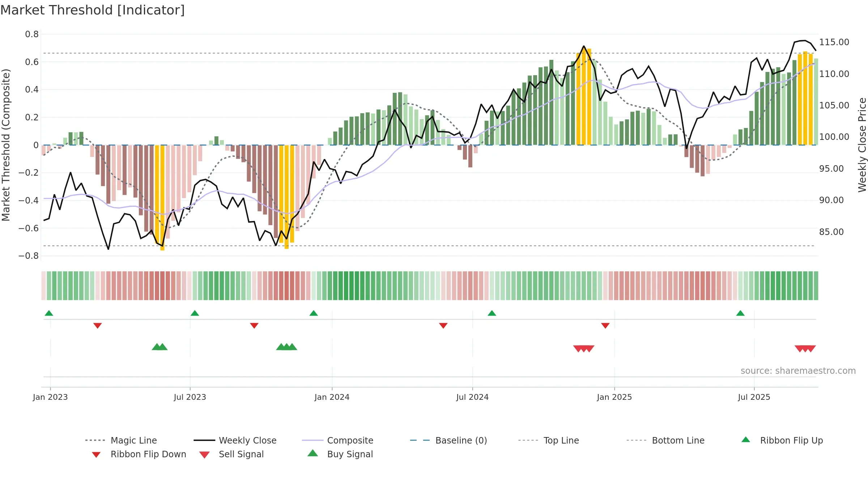Viewport: 868px width, 488px height.
Task: Click the 85.00 price axis label
Action: click(831, 232)
